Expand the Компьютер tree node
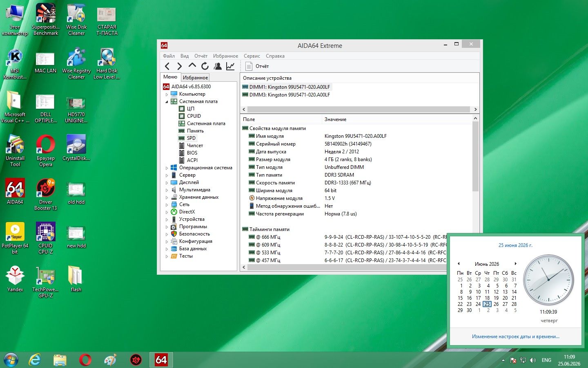 (x=167, y=94)
